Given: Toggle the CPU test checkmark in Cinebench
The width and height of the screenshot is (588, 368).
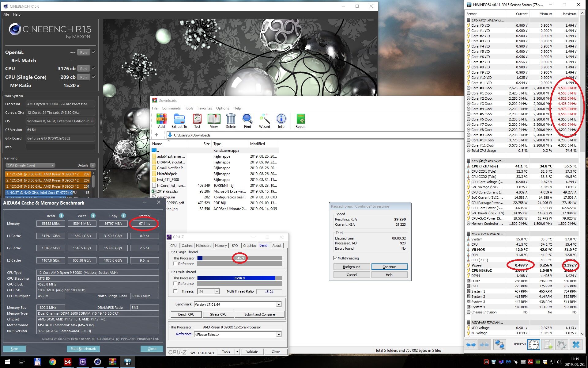Looking at the screenshot, I should (x=94, y=68).
